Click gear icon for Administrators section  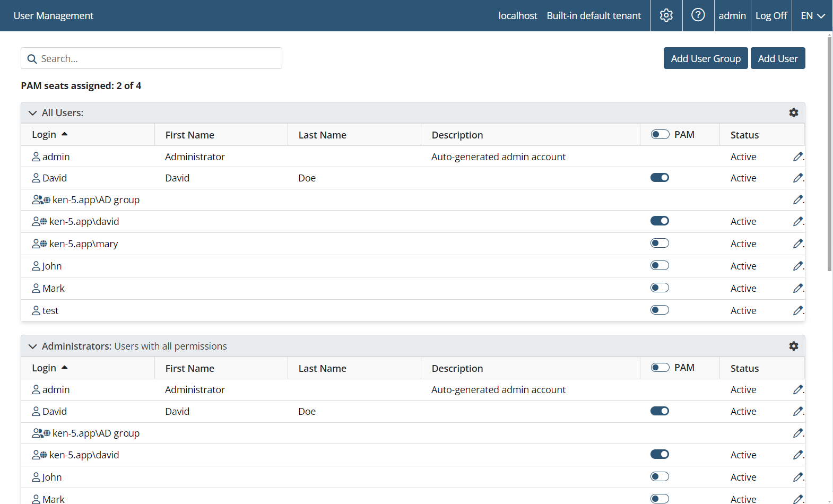click(793, 346)
